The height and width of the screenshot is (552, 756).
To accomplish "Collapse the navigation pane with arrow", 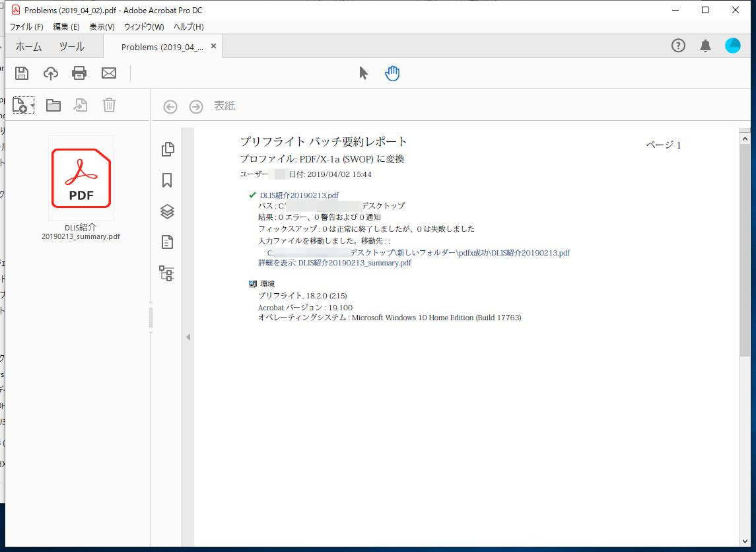I will click(x=188, y=337).
